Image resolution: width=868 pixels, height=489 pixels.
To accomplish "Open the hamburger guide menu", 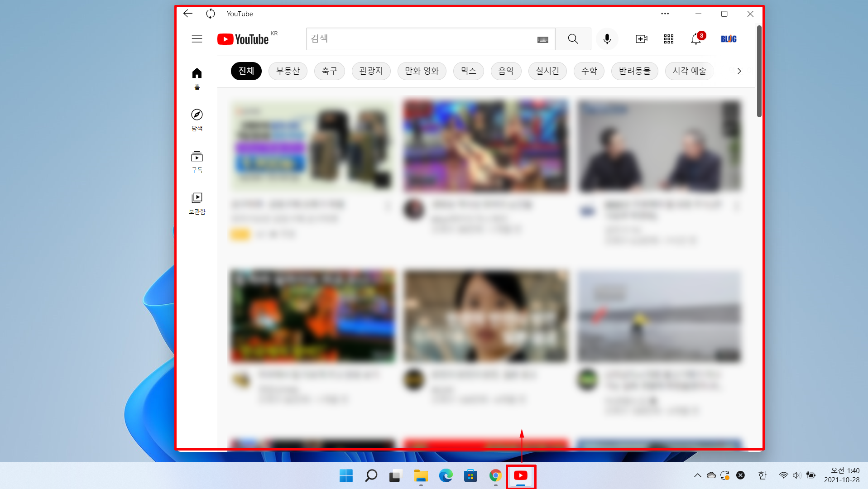I will click(197, 39).
